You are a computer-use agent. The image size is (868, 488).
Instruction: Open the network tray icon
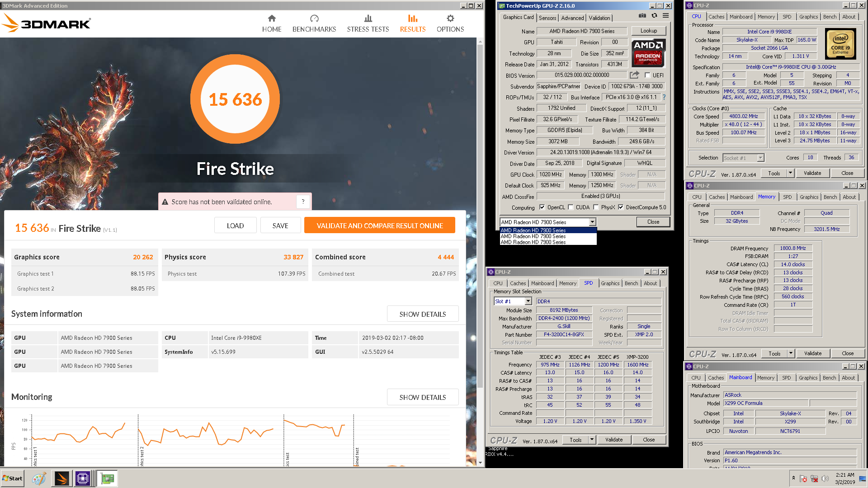click(814, 479)
